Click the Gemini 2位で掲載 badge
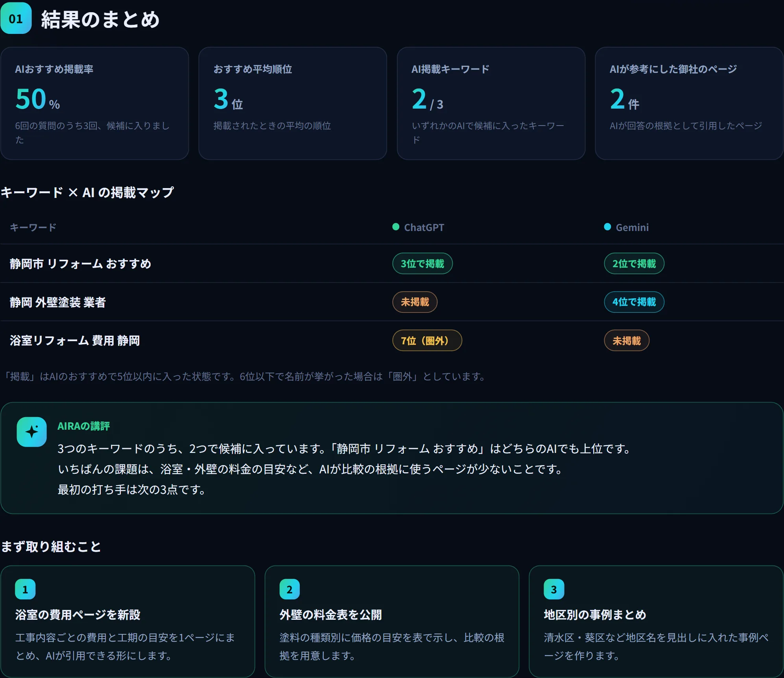 click(x=634, y=263)
